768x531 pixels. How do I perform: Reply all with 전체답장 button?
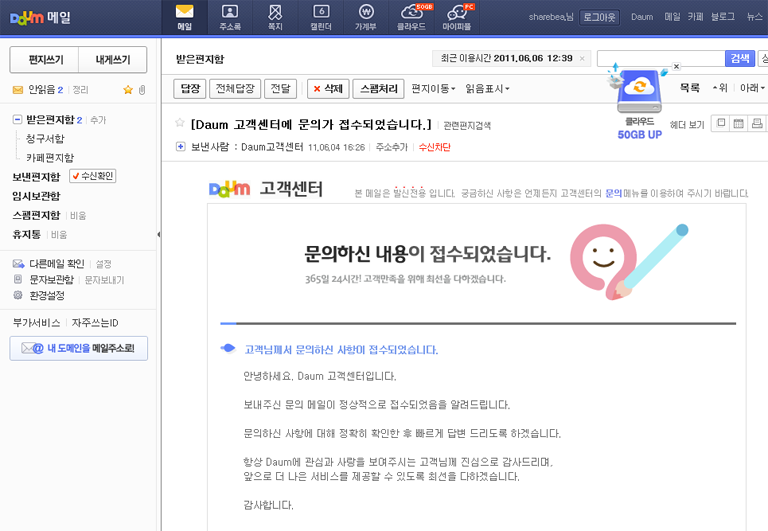235,89
